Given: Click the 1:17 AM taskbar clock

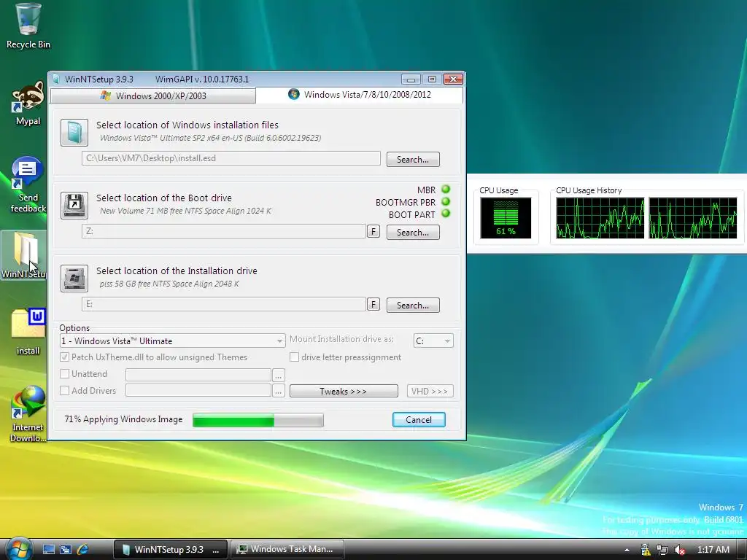Looking at the screenshot, I should pos(713,550).
